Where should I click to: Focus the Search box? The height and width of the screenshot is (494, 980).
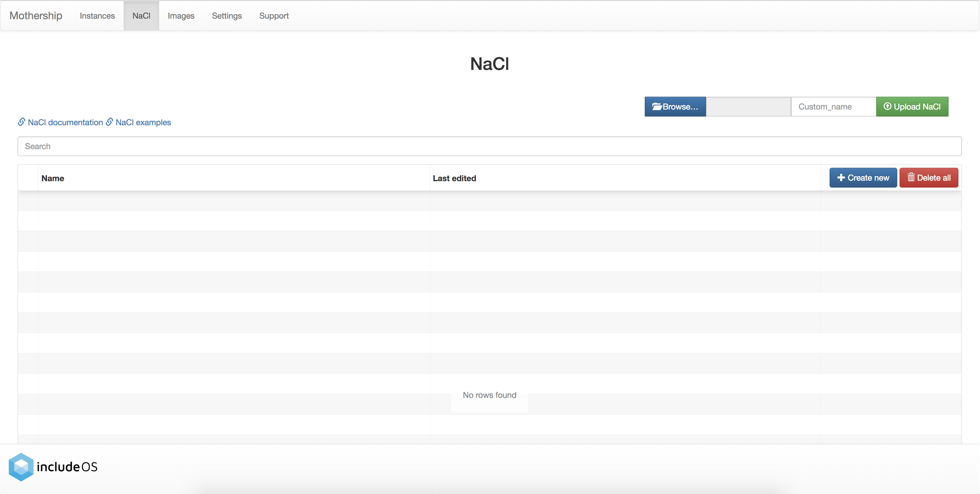489,147
